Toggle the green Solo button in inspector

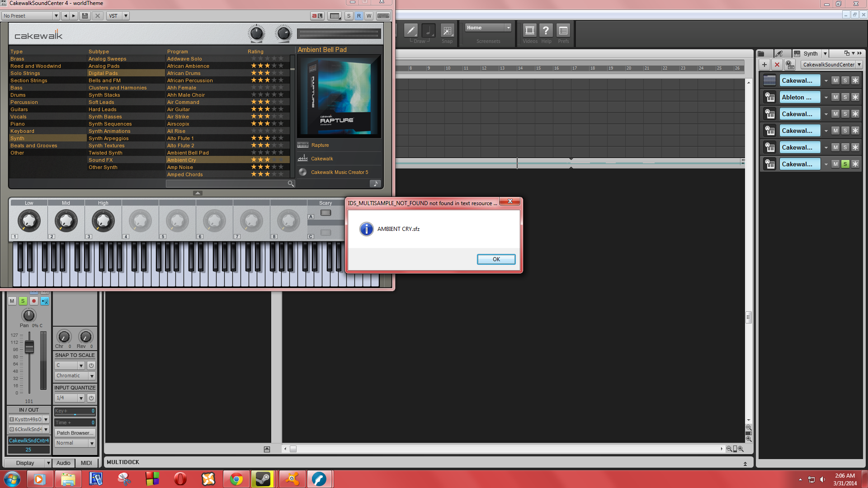point(23,301)
